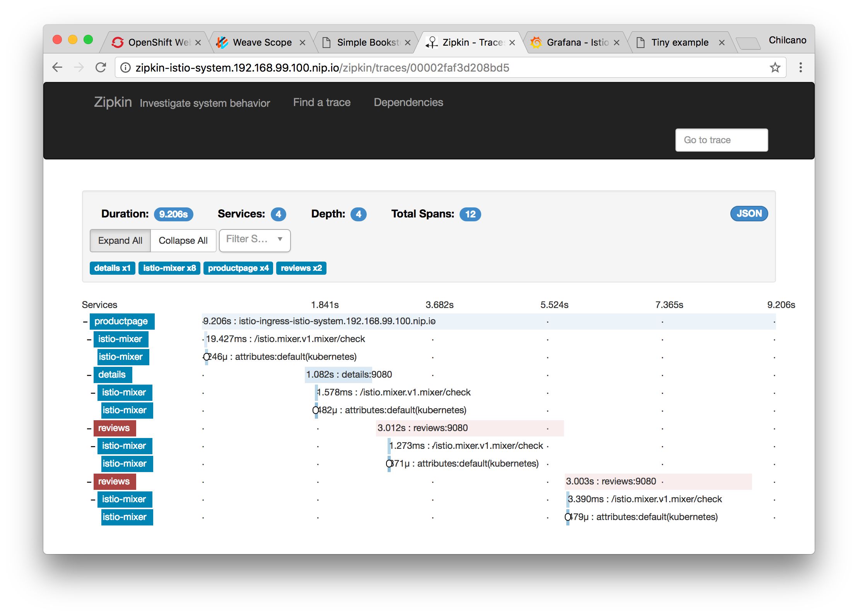The image size is (858, 616).
Task: Switch to the OpenShift Web tab
Action: click(x=155, y=42)
